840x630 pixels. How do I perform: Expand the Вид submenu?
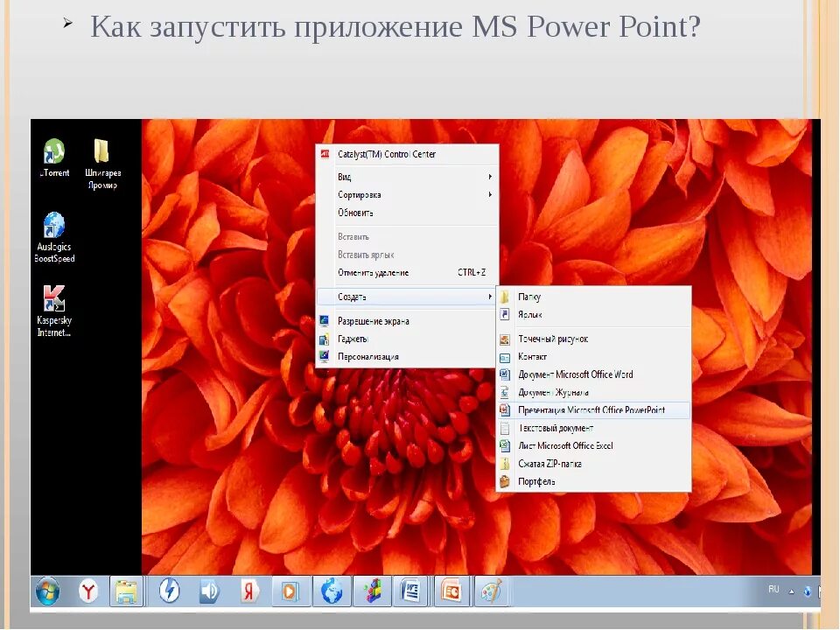click(407, 177)
